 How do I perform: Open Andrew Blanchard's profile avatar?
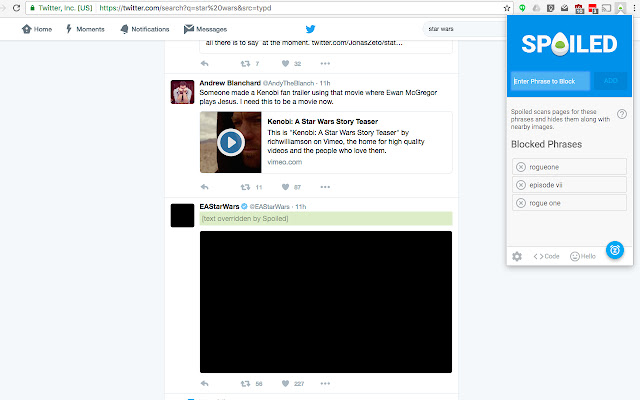(182, 92)
